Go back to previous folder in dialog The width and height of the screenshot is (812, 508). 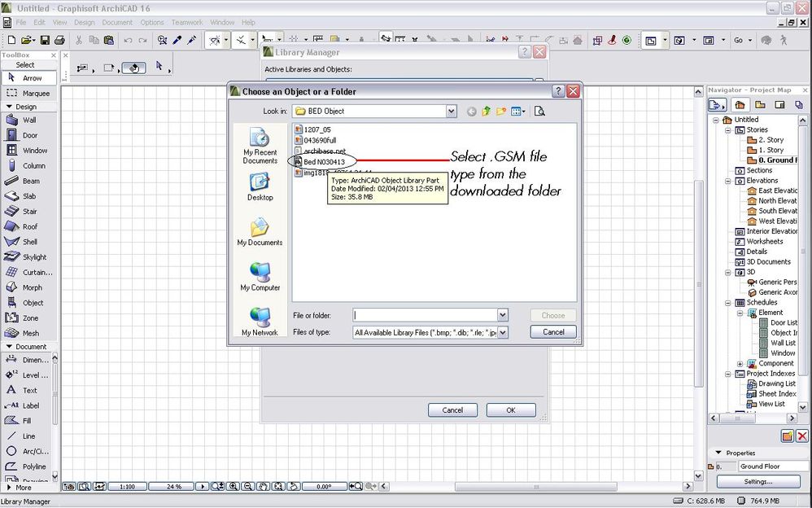(x=471, y=112)
